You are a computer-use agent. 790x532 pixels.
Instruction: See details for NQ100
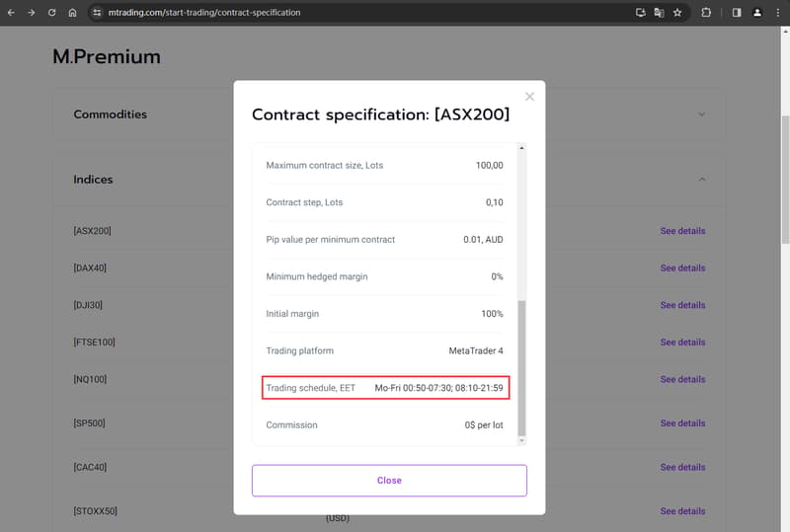682,379
